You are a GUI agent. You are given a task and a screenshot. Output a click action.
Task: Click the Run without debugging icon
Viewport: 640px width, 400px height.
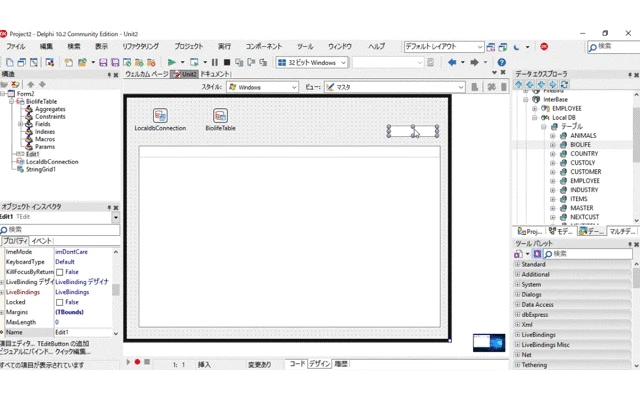[194, 62]
